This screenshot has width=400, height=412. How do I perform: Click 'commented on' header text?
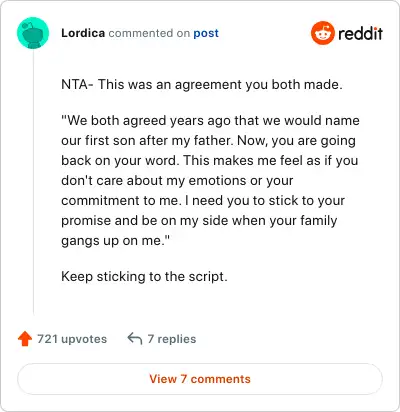[x=149, y=33]
